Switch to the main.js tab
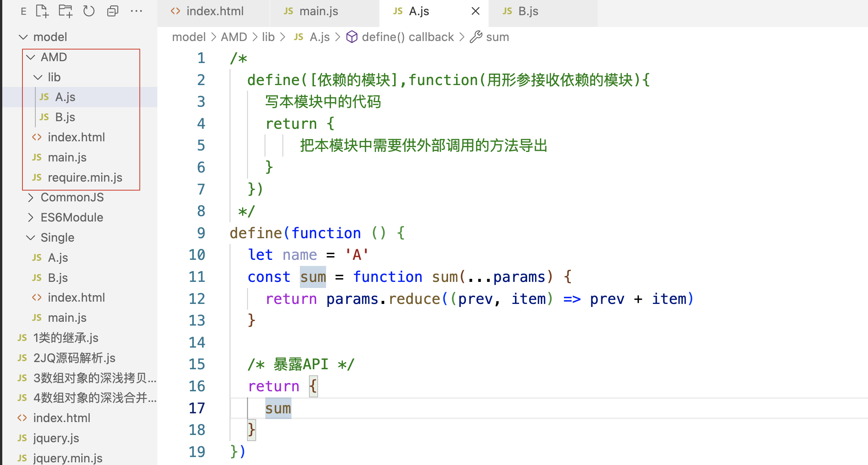 [x=318, y=11]
